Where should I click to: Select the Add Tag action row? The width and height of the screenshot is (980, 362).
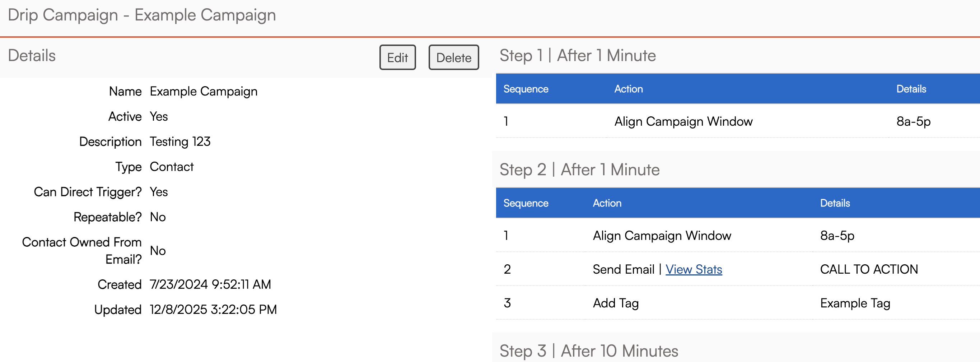tap(616, 303)
